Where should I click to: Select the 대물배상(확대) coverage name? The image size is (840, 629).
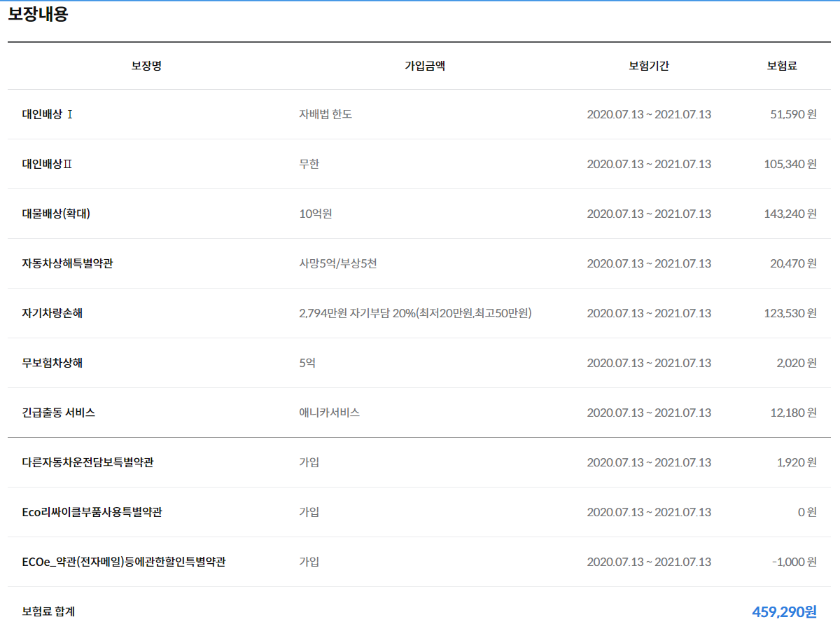56,214
